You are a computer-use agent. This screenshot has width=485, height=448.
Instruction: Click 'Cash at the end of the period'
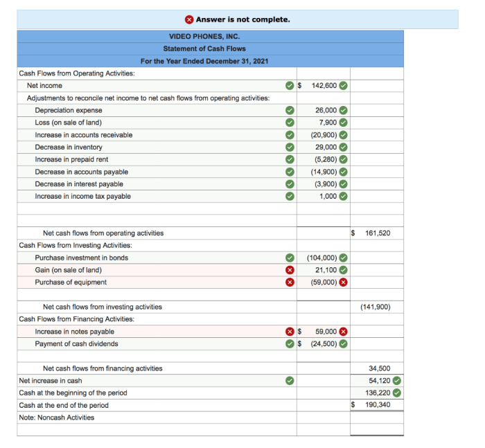pos(64,405)
